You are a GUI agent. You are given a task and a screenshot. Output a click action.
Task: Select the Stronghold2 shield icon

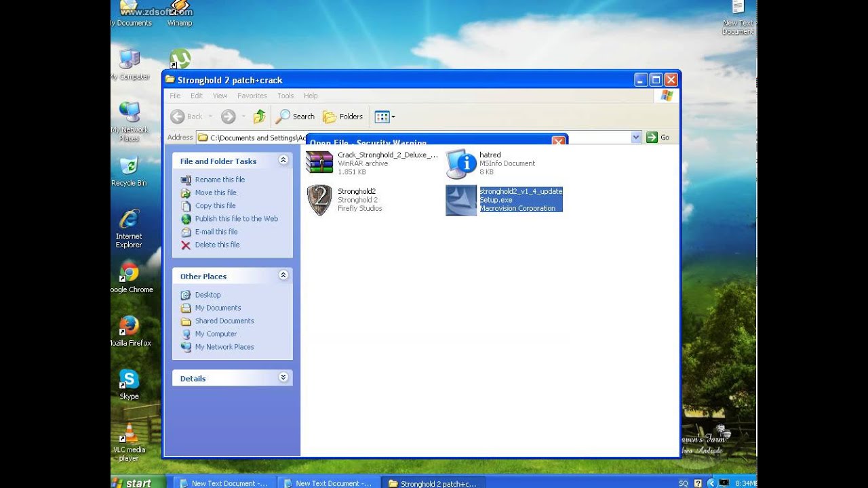[319, 201]
